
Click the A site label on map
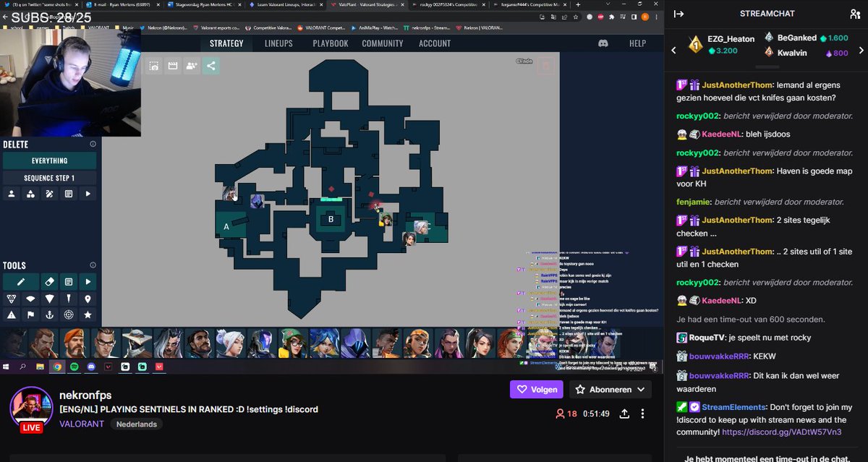[226, 227]
